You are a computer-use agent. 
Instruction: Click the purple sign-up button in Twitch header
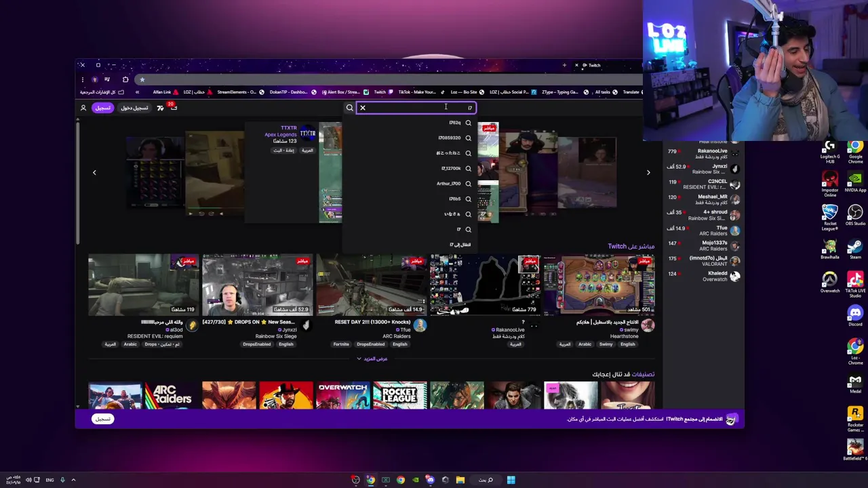(102, 108)
